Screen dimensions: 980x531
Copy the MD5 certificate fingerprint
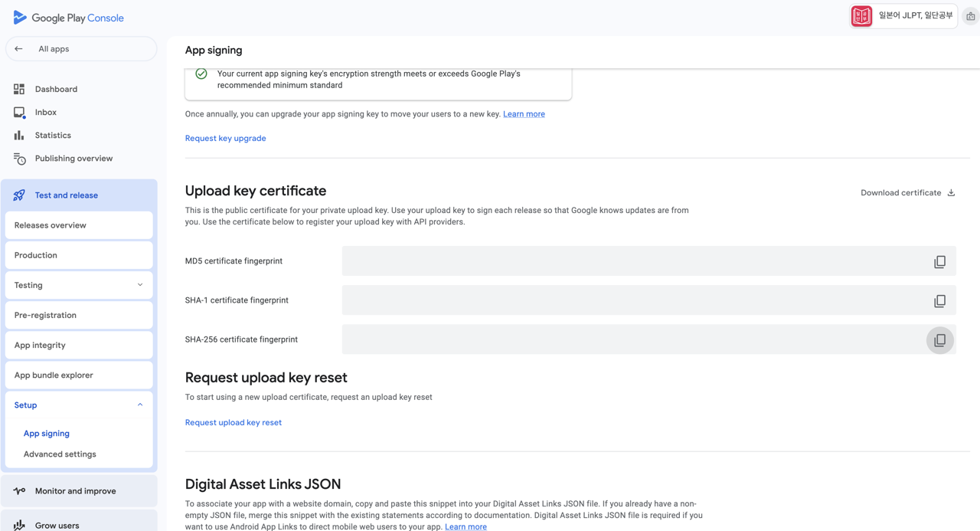pyautogui.click(x=939, y=261)
